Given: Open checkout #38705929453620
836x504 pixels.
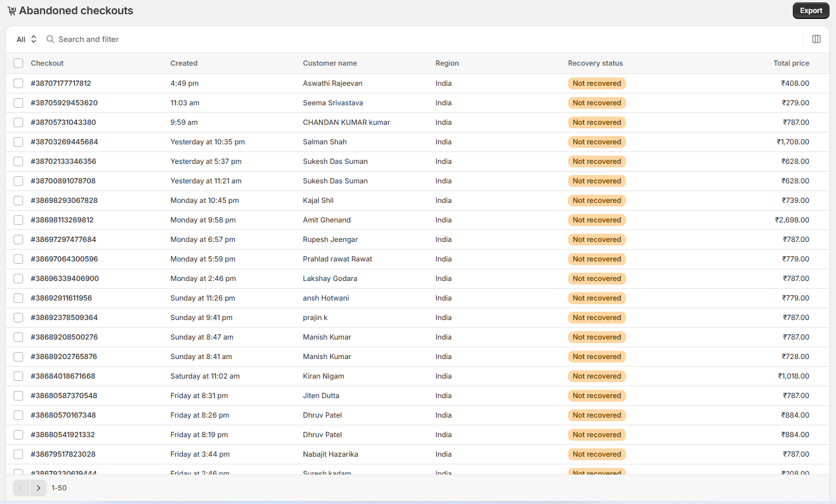Looking at the screenshot, I should (64, 103).
